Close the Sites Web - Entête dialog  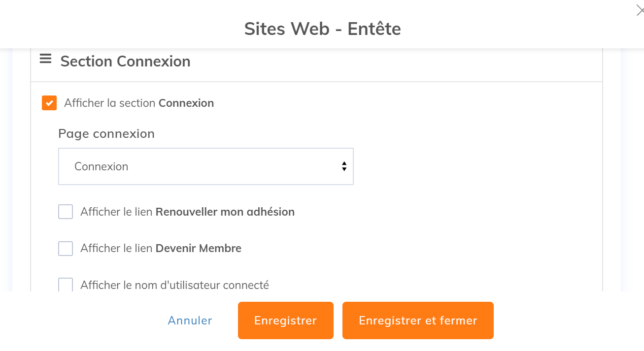coord(640,10)
